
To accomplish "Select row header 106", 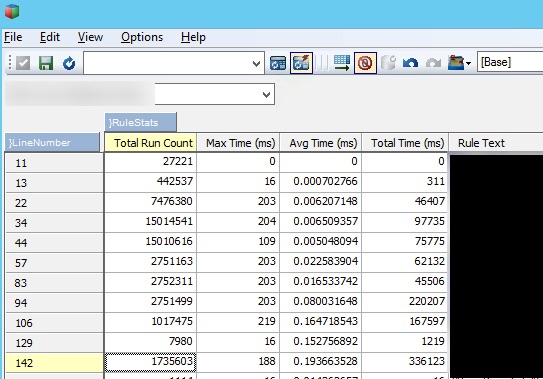I will 54,323.
